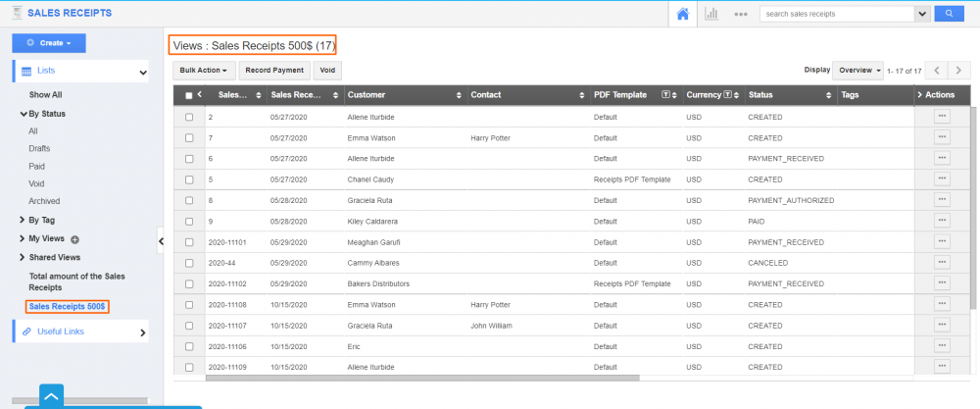Open the Bulk Action dropdown
The width and height of the screenshot is (980, 409).
(x=204, y=71)
